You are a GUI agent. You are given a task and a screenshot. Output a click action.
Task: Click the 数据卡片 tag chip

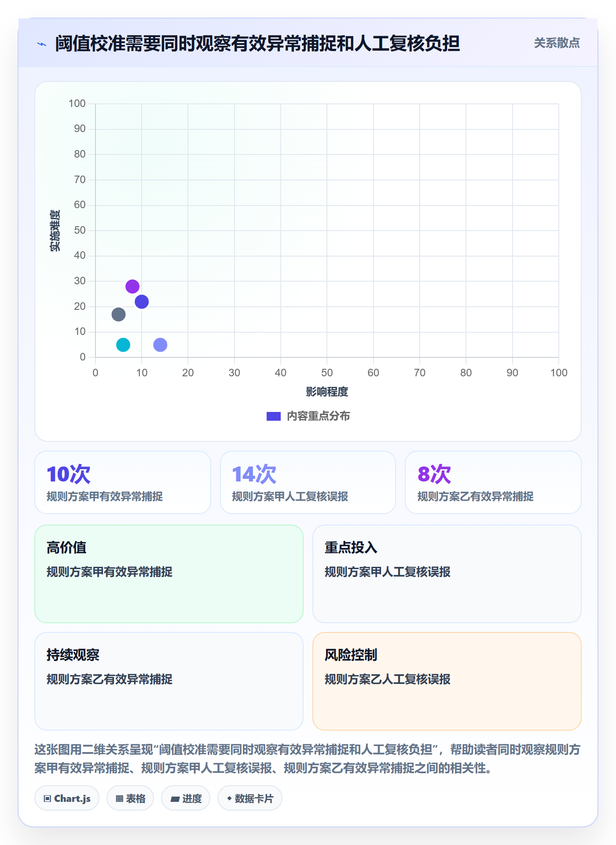[x=250, y=798]
